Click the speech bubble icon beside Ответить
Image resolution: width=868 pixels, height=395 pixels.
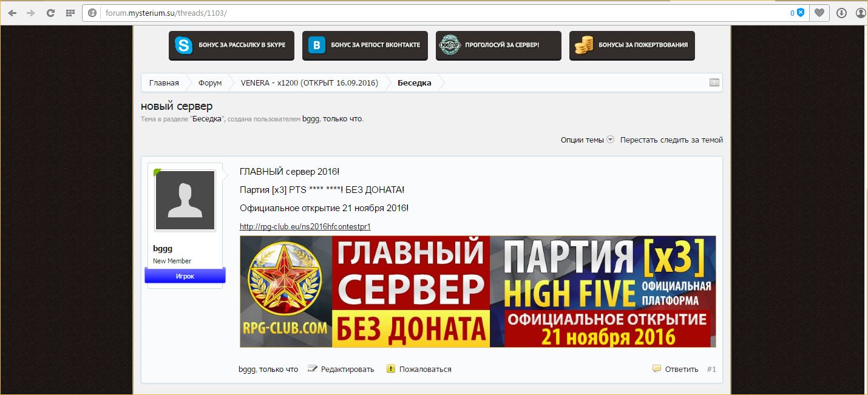point(657,368)
